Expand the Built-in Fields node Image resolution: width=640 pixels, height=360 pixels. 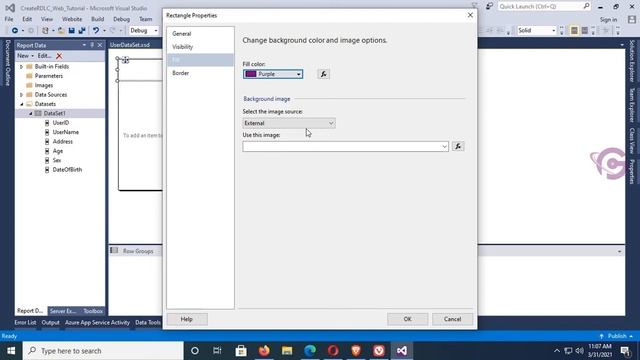pyautogui.click(x=21, y=67)
